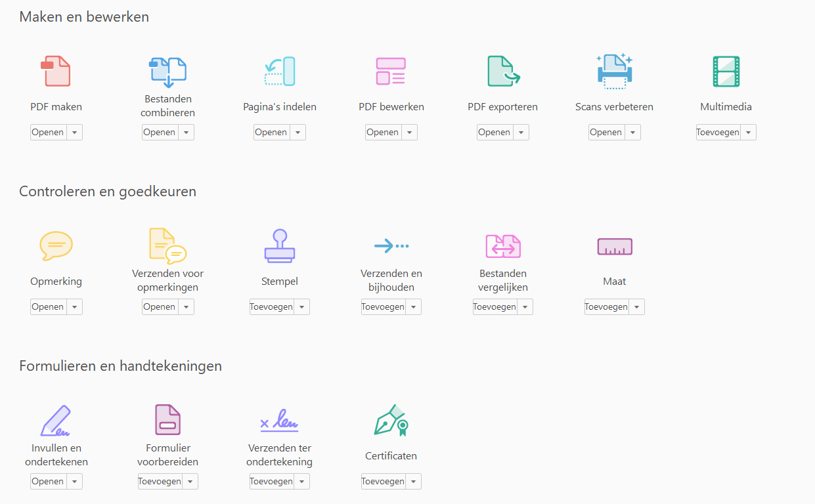Screen dimensions: 815x504
Task: Open the Pagina's indelen tool icon
Action: click(280, 72)
